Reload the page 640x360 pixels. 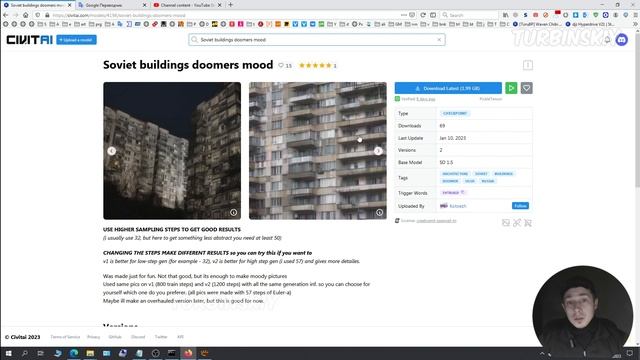click(x=423, y=15)
